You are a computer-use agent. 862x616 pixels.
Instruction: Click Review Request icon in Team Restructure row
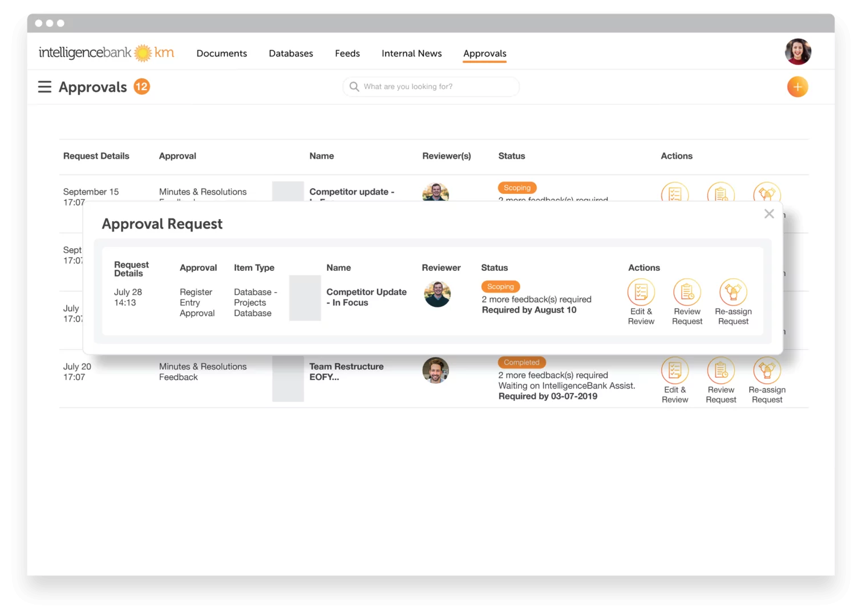click(x=721, y=370)
